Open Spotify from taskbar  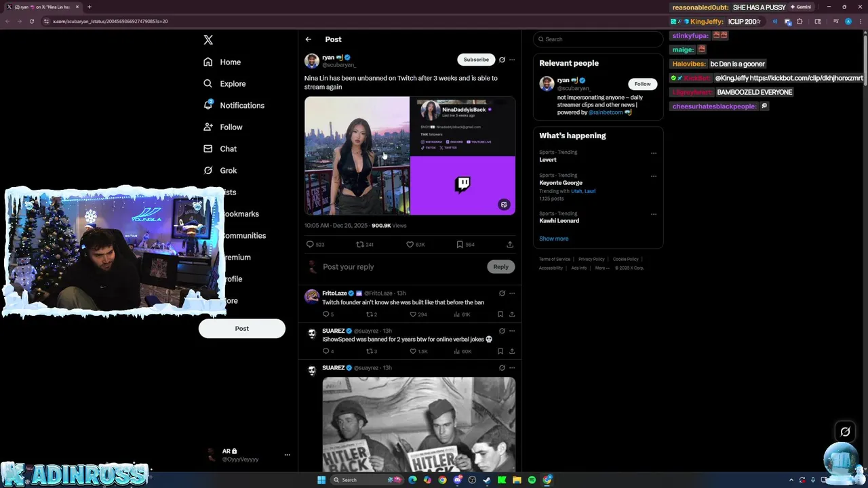[x=532, y=480]
